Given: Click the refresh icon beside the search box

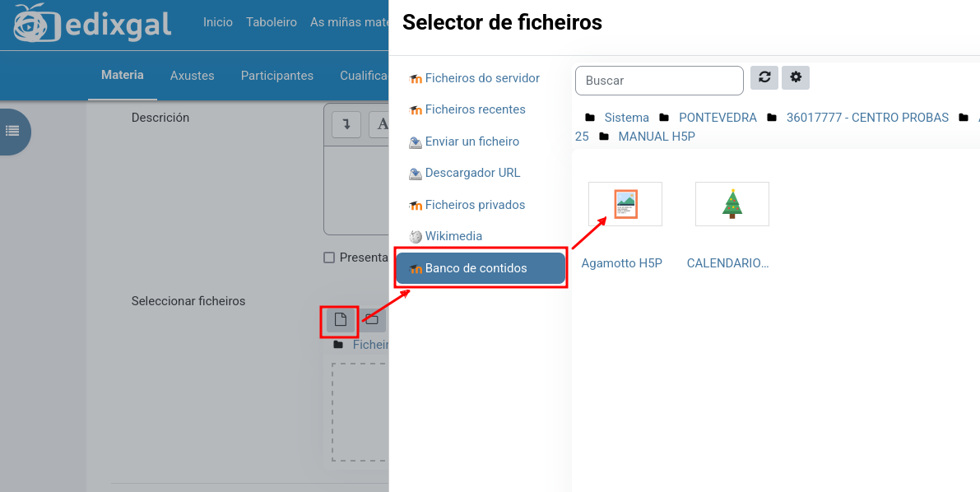Looking at the screenshot, I should click(764, 78).
